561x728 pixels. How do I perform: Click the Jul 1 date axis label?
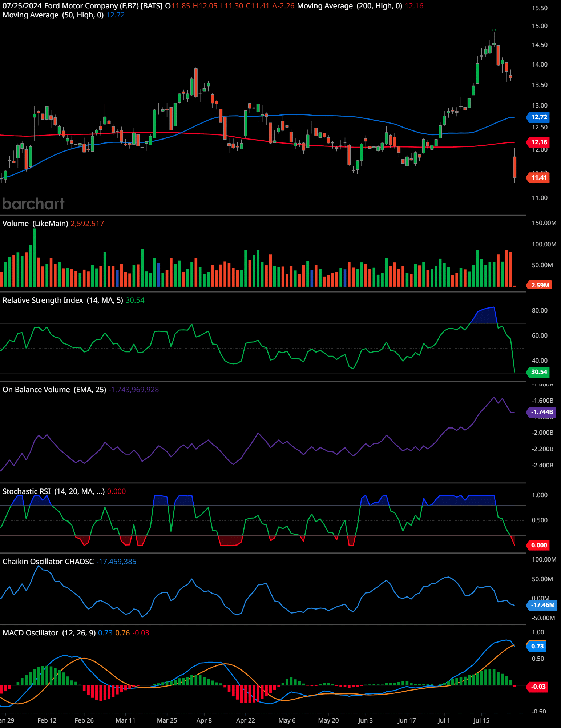pos(444,720)
